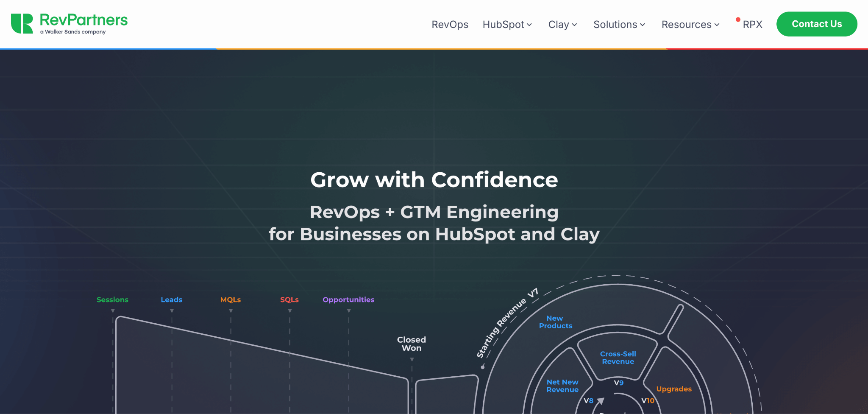Select the Sessions funnel label
The width and height of the screenshot is (868, 414).
(112, 299)
